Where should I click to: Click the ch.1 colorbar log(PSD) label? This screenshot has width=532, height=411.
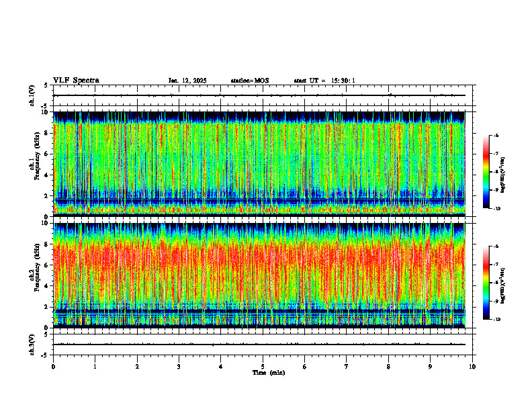[x=504, y=175]
